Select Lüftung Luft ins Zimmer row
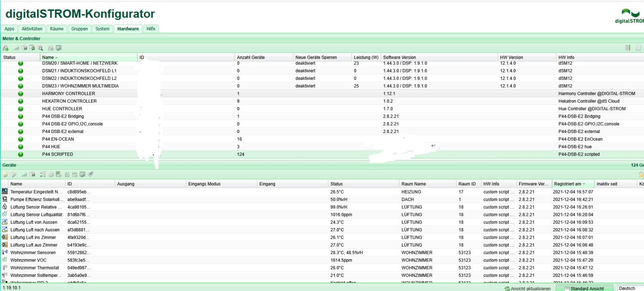Image resolution: width=644 pixels, height=291 pixels. tap(322, 237)
